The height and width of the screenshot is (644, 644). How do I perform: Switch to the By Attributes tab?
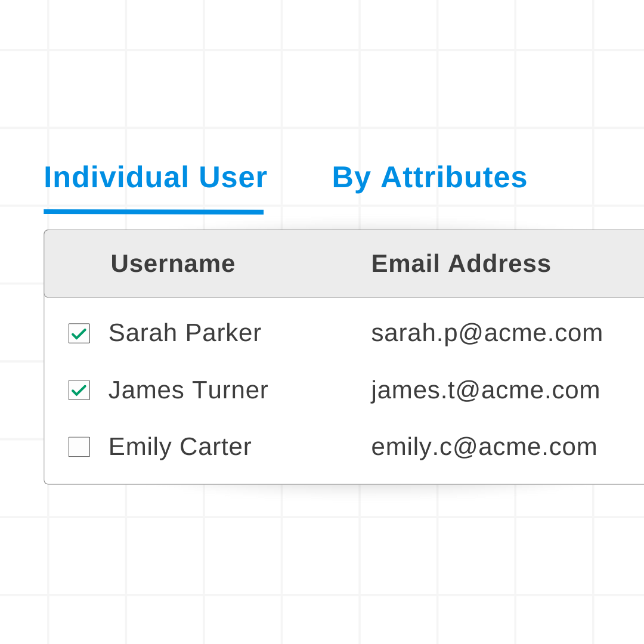click(429, 178)
